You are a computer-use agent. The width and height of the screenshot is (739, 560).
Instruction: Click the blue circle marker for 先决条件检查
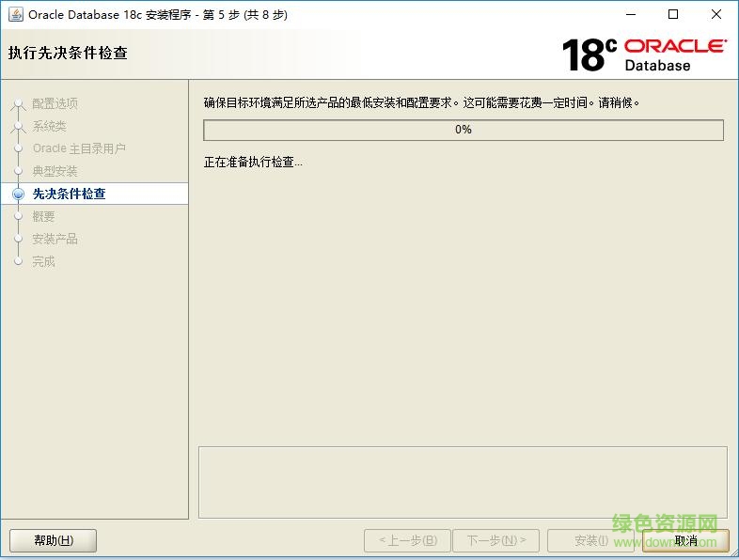tap(19, 194)
